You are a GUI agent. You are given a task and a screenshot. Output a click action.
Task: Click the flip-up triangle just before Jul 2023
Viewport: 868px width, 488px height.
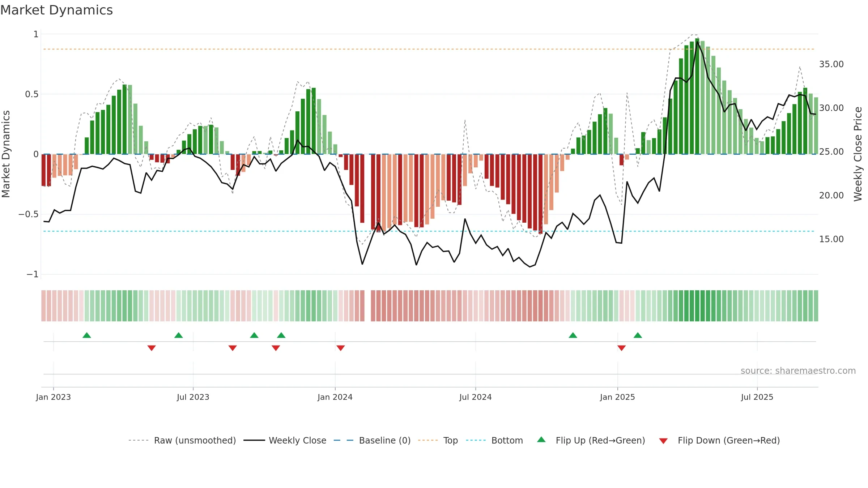tap(179, 335)
